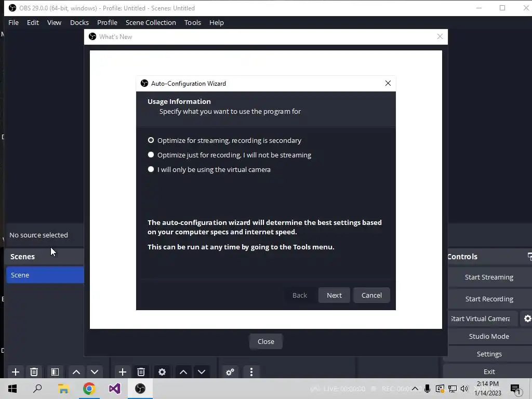This screenshot has width=532, height=399.
Task: Select only using virtual camera option
Action: (x=209, y=169)
